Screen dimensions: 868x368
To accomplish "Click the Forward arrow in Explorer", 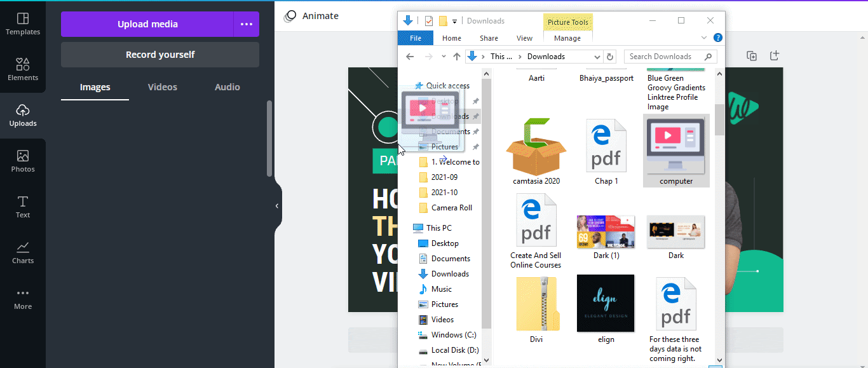I will tap(429, 57).
